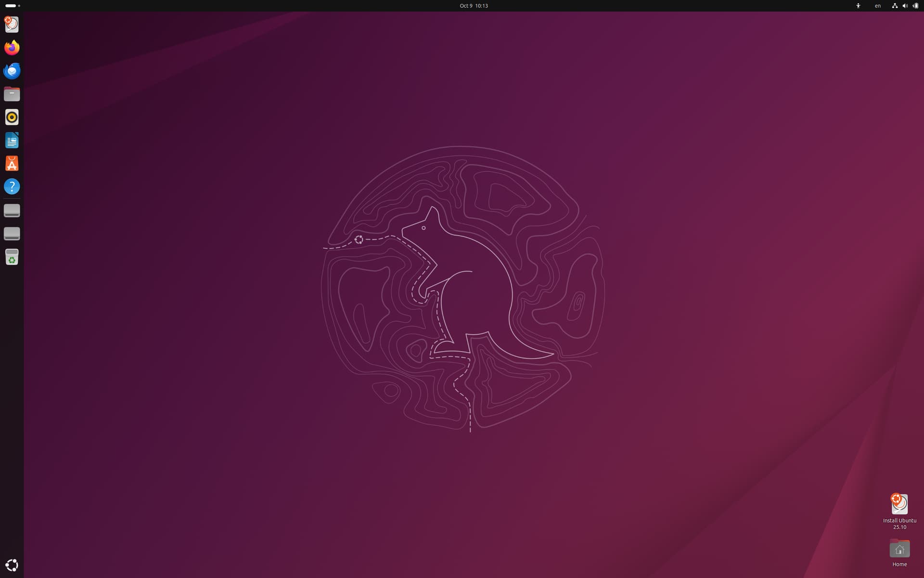Open the second mounted drive in dock
The height and width of the screenshot is (578, 924).
tap(12, 234)
